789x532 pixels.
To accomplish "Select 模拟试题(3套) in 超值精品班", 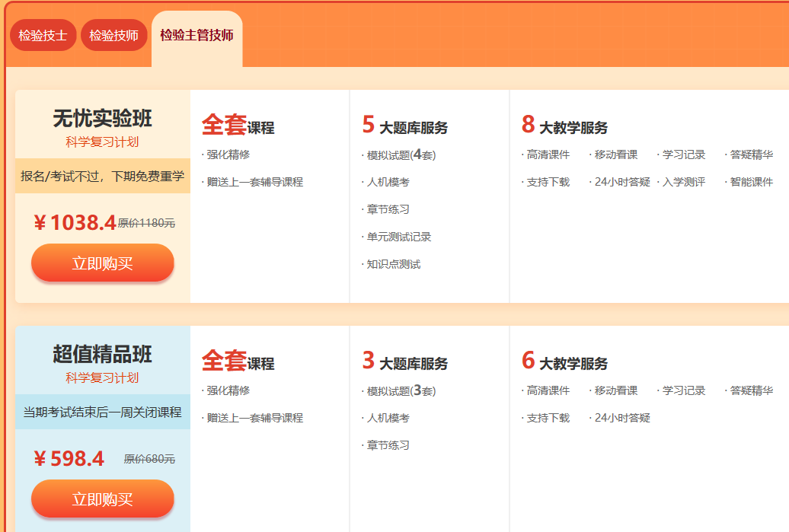I will (401, 391).
